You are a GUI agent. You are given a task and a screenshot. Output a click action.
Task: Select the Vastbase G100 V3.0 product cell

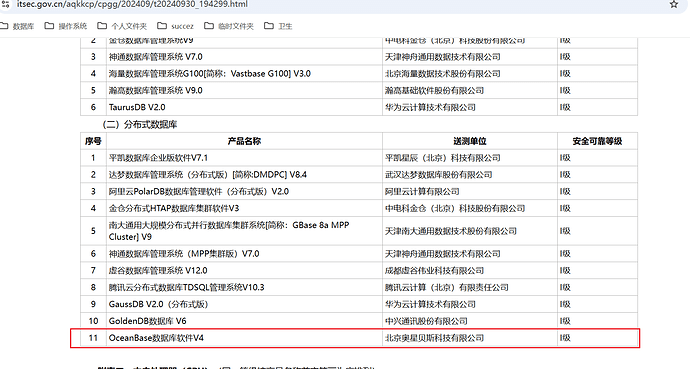pyautogui.click(x=244, y=73)
